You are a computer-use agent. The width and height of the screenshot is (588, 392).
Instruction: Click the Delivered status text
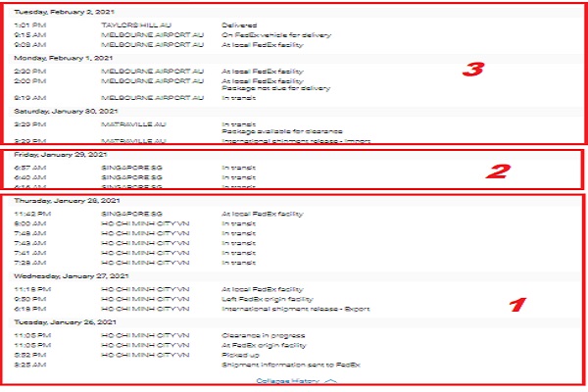[239, 24]
